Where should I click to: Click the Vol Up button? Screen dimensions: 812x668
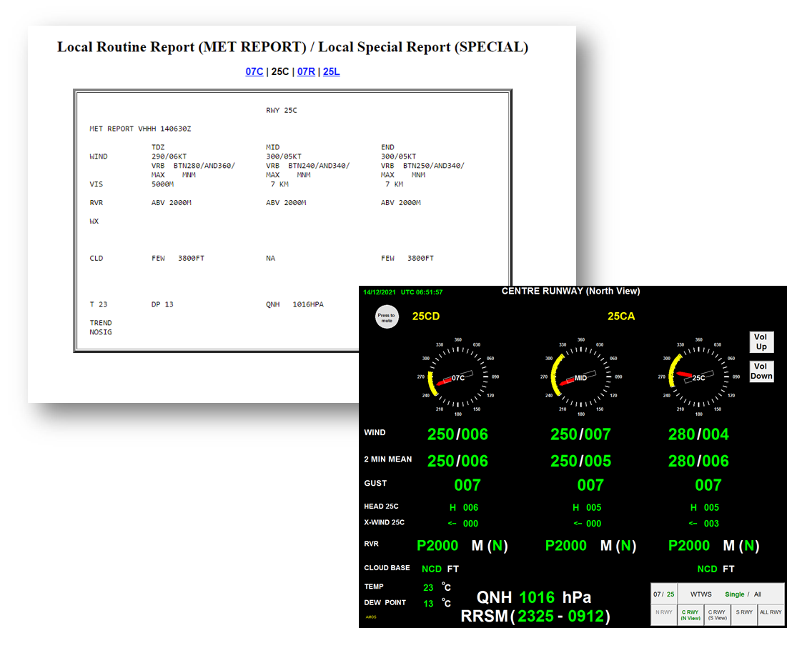tap(761, 342)
